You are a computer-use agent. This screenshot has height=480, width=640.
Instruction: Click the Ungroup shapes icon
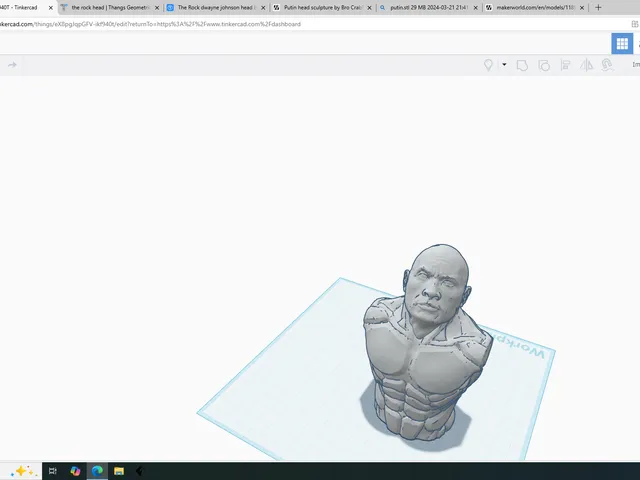click(544, 65)
